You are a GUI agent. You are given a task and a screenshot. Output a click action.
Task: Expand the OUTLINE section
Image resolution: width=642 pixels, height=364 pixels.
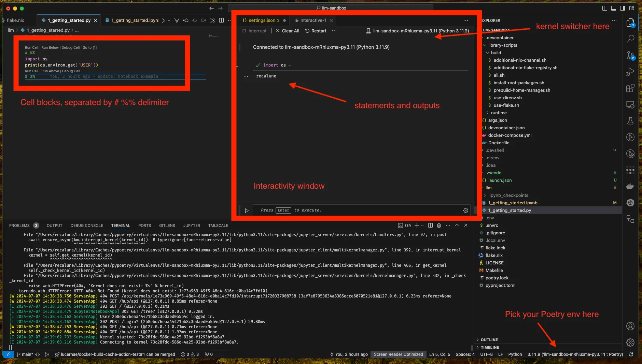point(489,340)
